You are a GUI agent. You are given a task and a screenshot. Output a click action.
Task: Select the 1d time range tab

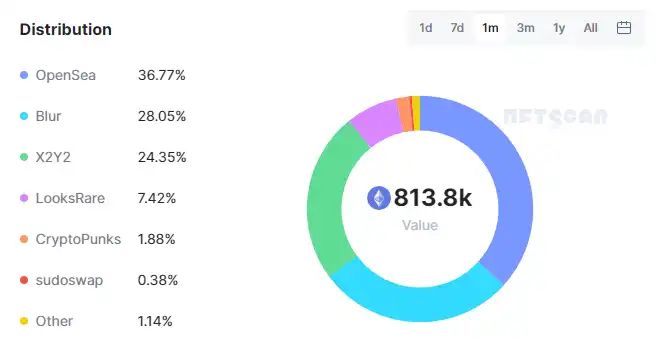point(425,28)
